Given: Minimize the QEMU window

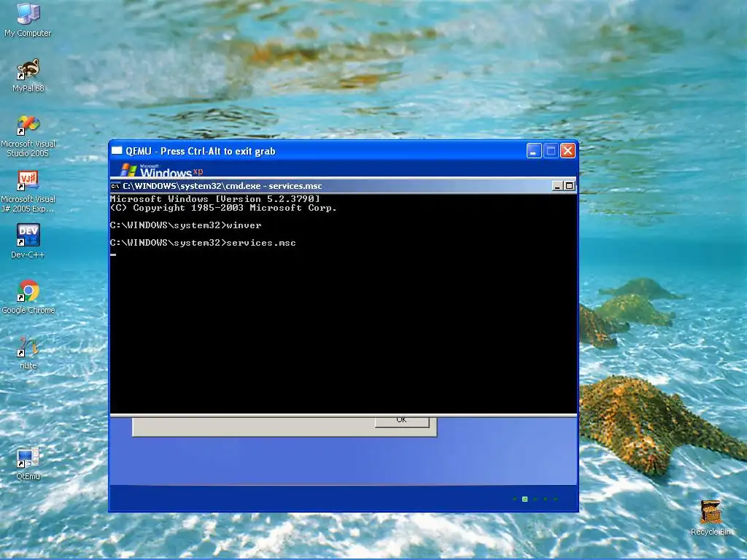Looking at the screenshot, I should (x=533, y=151).
